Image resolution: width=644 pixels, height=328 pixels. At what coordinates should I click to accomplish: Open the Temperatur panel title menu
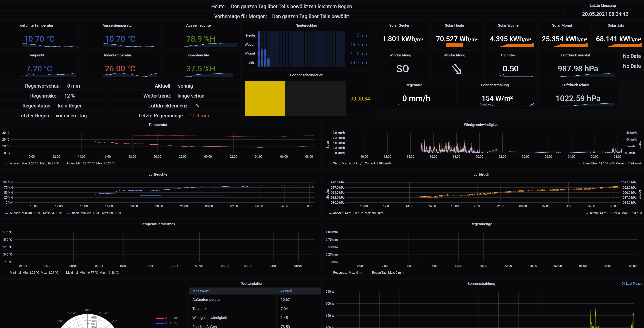click(158, 125)
